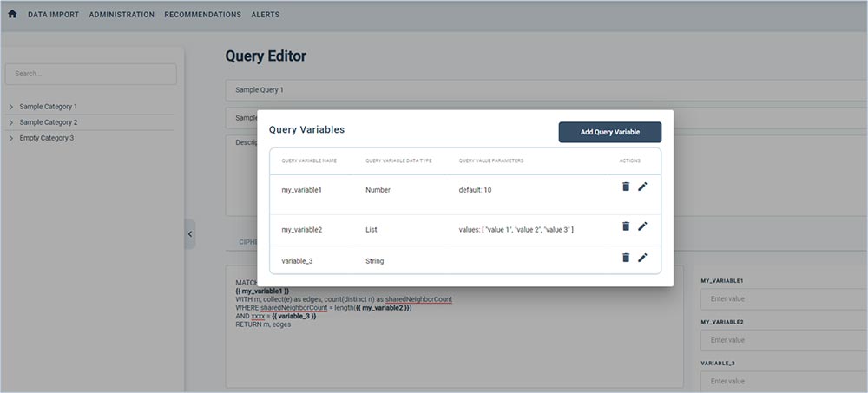
Task: Edit variable_3 with the pencil icon
Action: [642, 258]
